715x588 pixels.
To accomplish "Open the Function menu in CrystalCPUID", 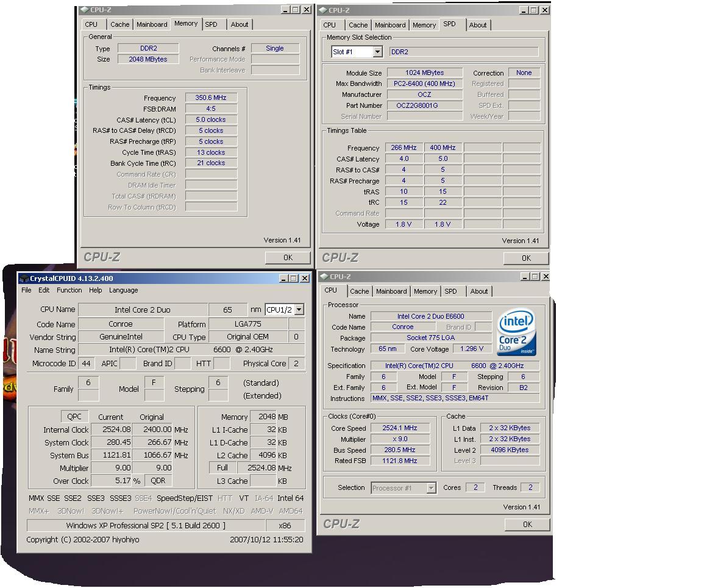I will point(69,291).
